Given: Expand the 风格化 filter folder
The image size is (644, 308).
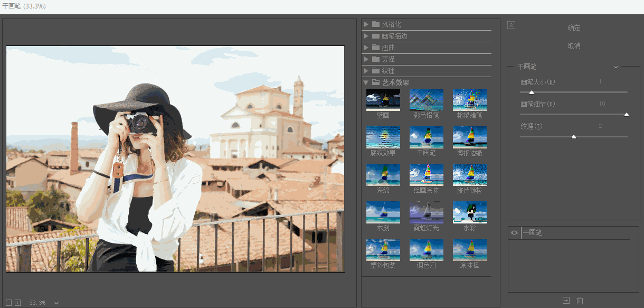Looking at the screenshot, I should pyautogui.click(x=366, y=24).
